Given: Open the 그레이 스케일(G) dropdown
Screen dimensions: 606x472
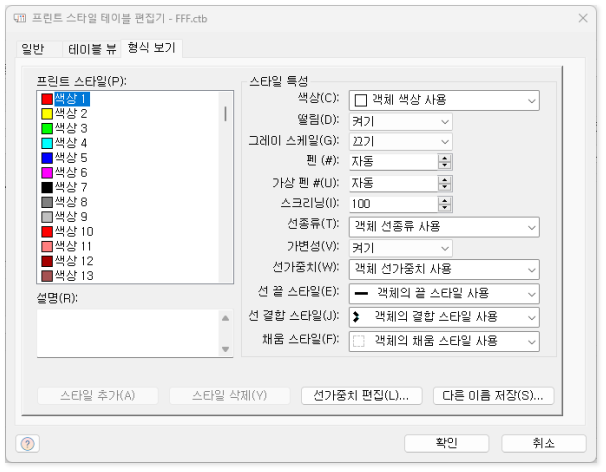Looking at the screenshot, I should (x=400, y=141).
